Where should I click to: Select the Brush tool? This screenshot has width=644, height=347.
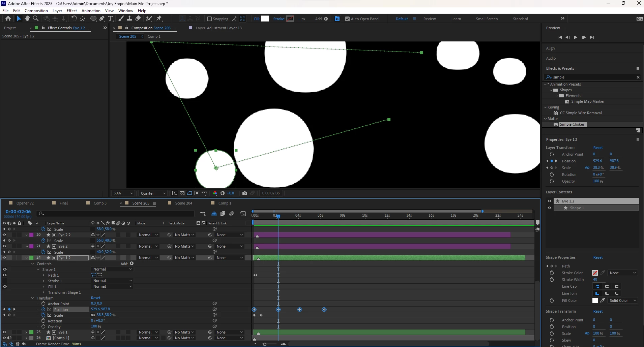[121, 19]
